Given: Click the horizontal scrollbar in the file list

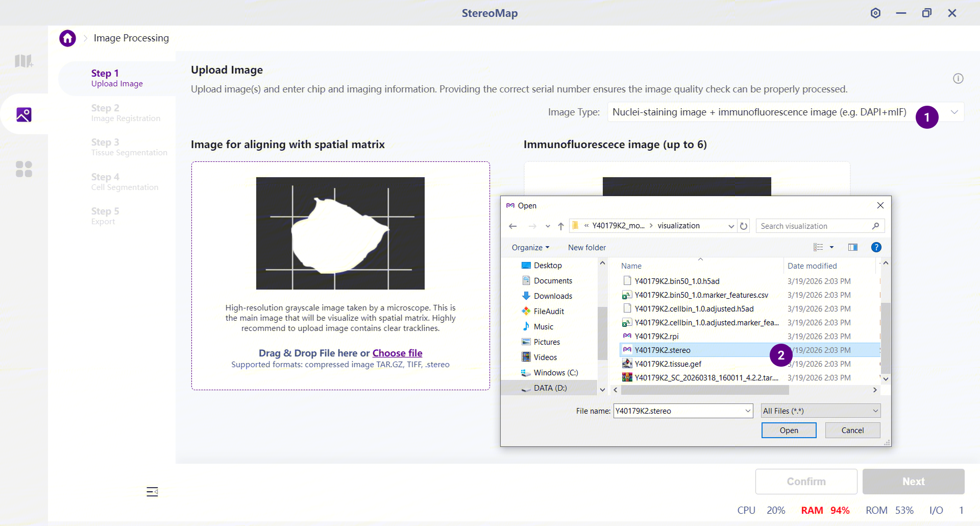Looking at the screenshot, I should click(705, 390).
